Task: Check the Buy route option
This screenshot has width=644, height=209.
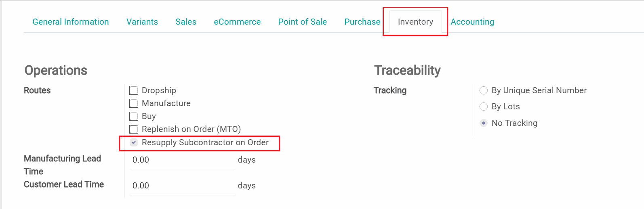Action: (x=134, y=116)
